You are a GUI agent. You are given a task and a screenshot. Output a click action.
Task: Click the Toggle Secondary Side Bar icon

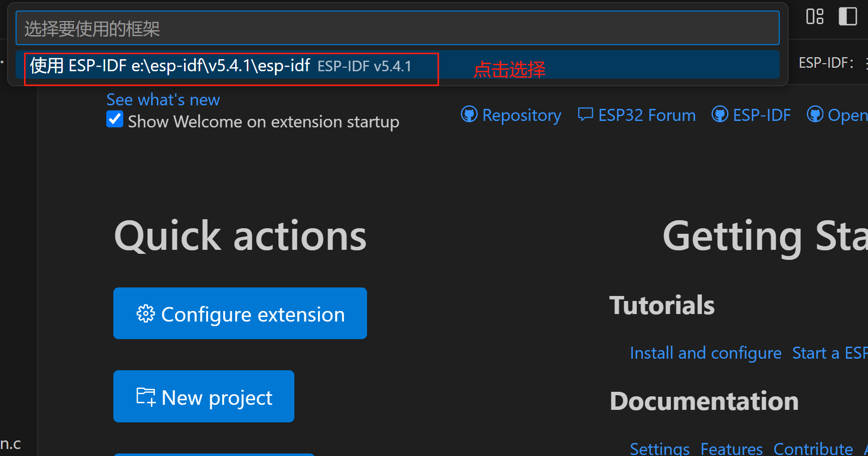847,17
